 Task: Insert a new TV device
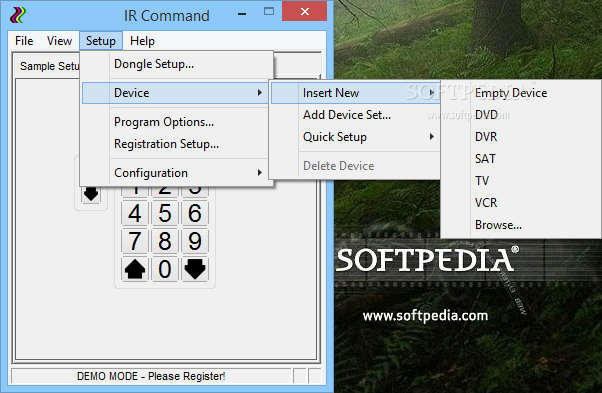pos(521,181)
